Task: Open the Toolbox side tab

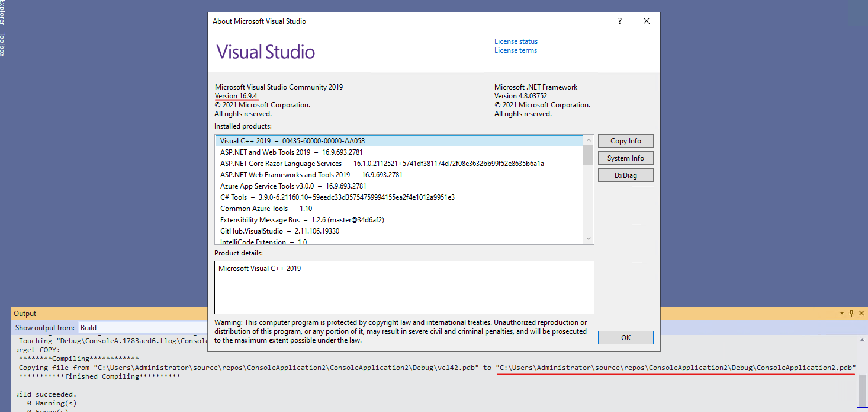Action: point(2,44)
